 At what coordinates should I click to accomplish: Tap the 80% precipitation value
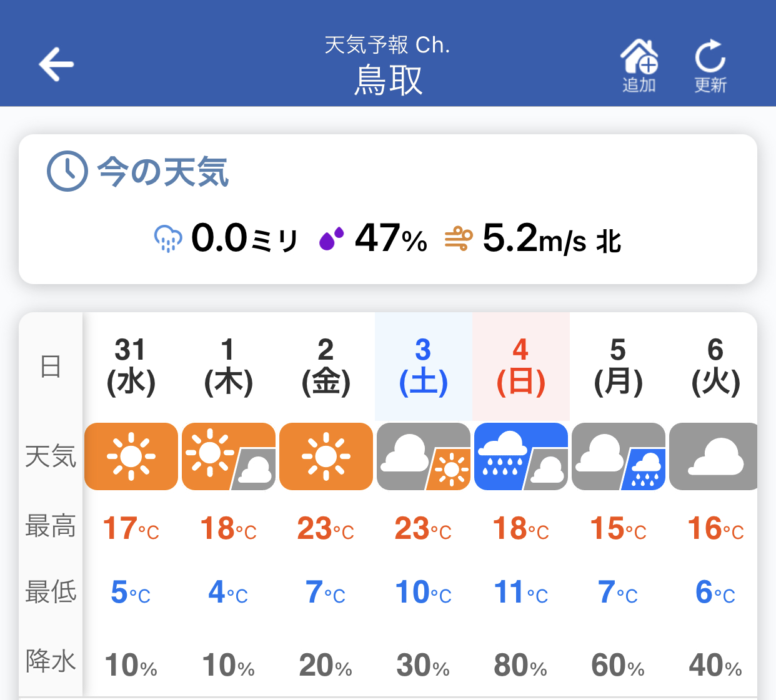coord(520,665)
